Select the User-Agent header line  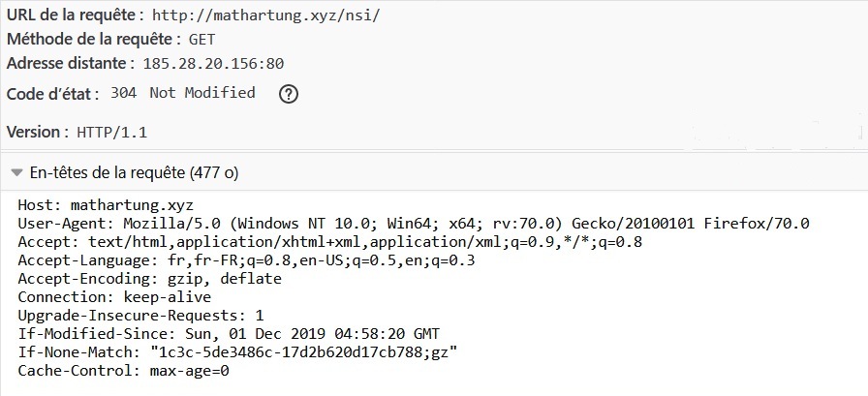(x=414, y=224)
